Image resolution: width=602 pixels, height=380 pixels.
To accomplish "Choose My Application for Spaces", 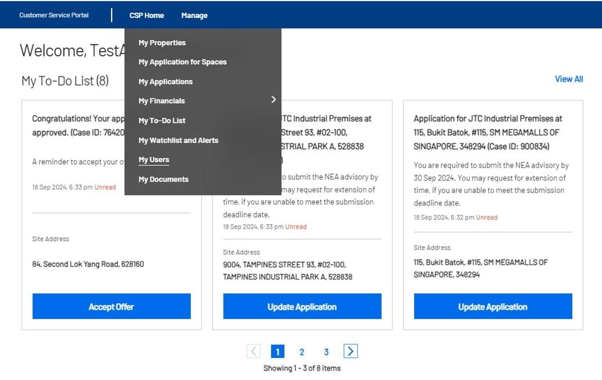I will pos(182,62).
